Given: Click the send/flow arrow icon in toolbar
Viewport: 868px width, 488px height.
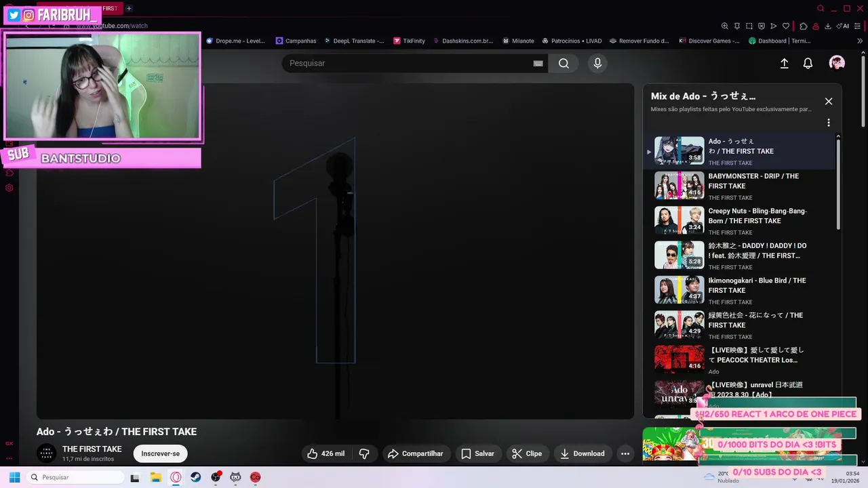Looking at the screenshot, I should (x=774, y=26).
